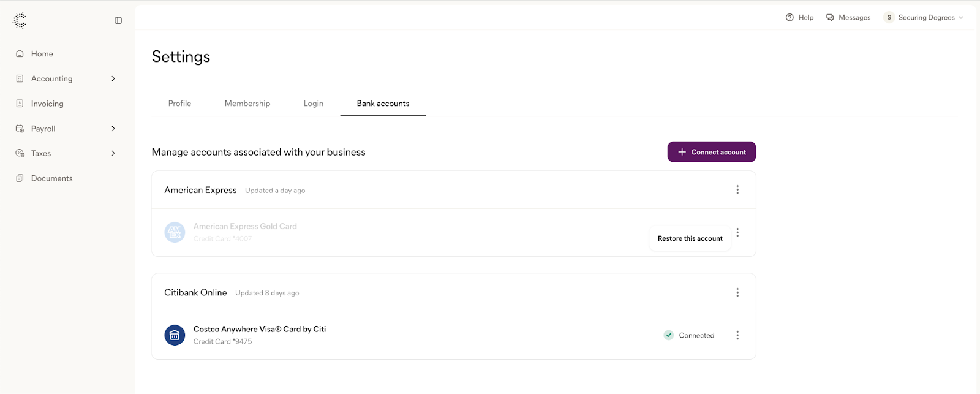
Task: Click the American Express heading
Action: point(200,190)
